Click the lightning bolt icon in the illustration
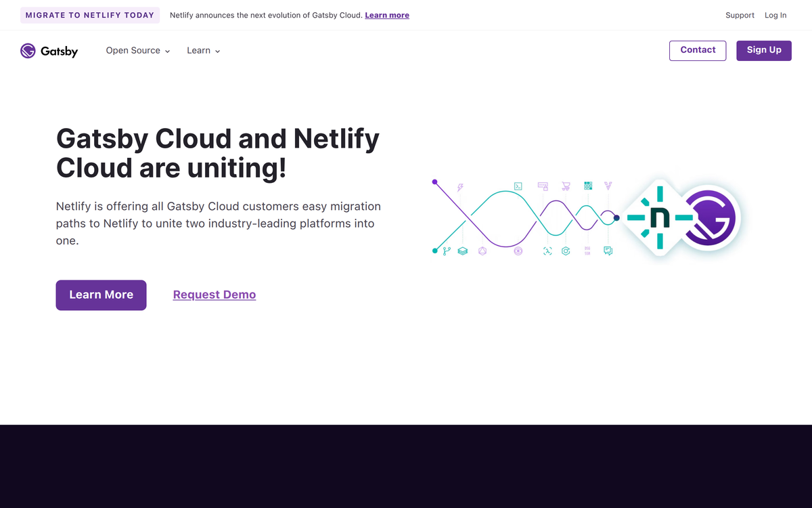The width and height of the screenshot is (812, 508). point(460,187)
